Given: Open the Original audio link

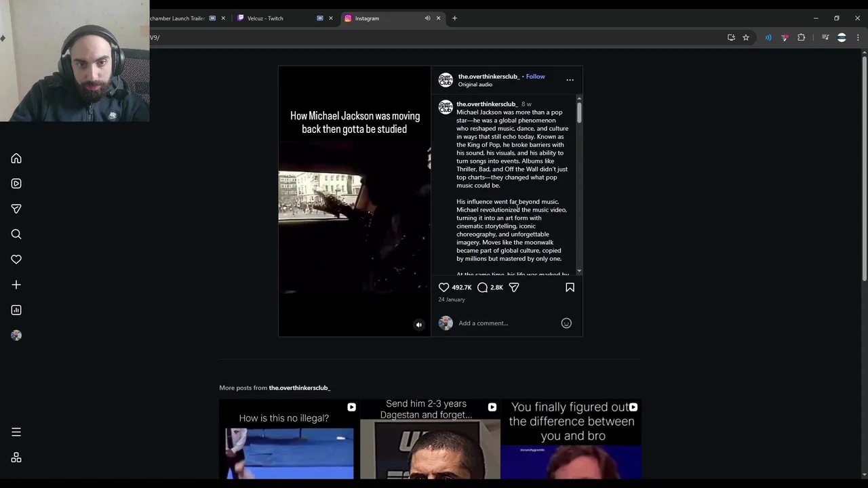Looking at the screenshot, I should pos(475,85).
